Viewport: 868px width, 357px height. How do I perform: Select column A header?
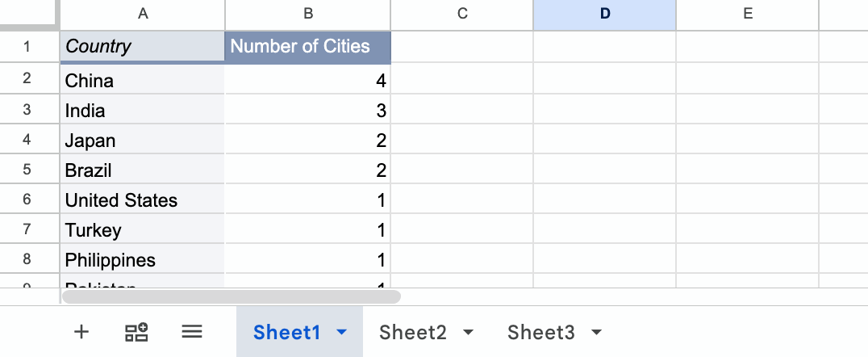(142, 15)
